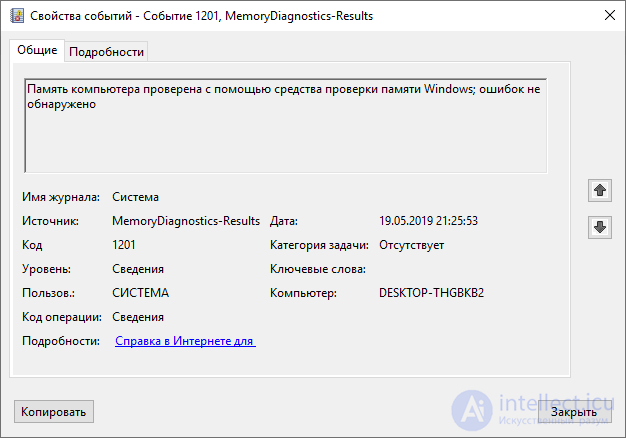Click the Закрыть button
The image size is (626, 438).
[x=574, y=412]
